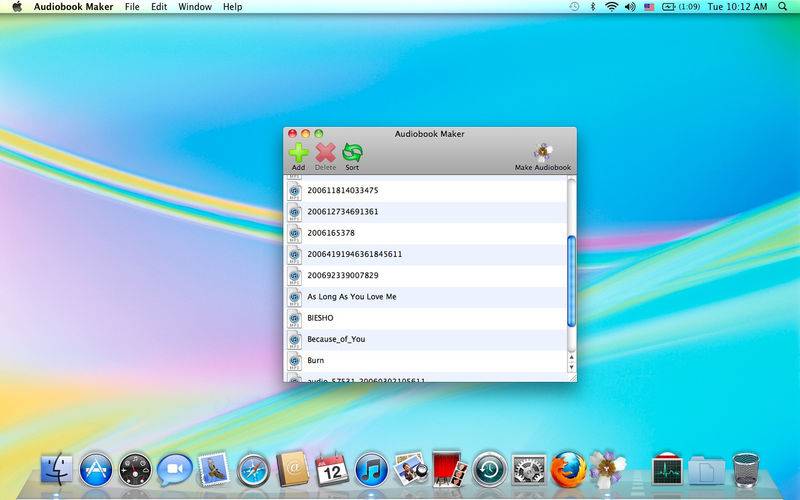Click the blue vertical scrollbar thumb

pos(571,281)
